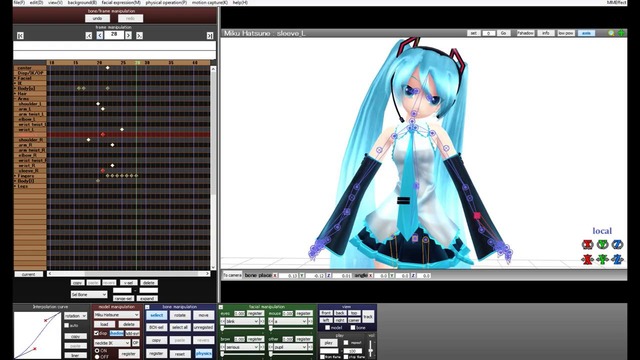
Task: Toggle the physics button
Action: [x=204, y=353]
